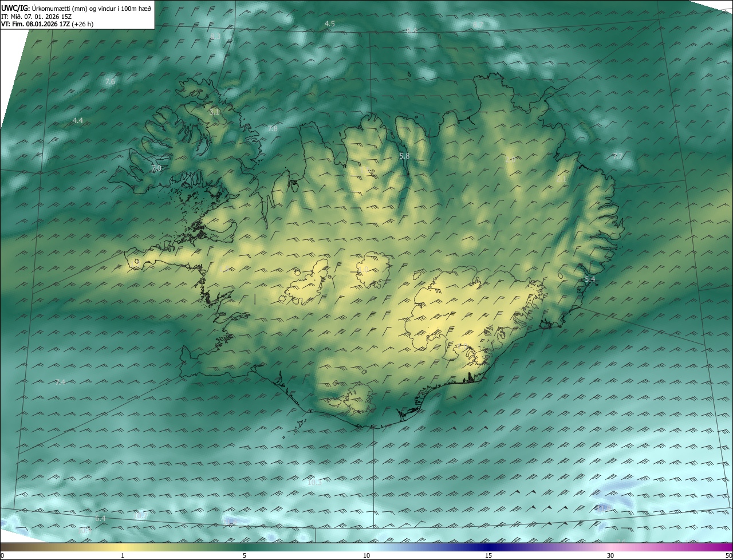This screenshot has height=560, width=733.
Task: Click the 5.4 value label on the map
Action: 590,279
